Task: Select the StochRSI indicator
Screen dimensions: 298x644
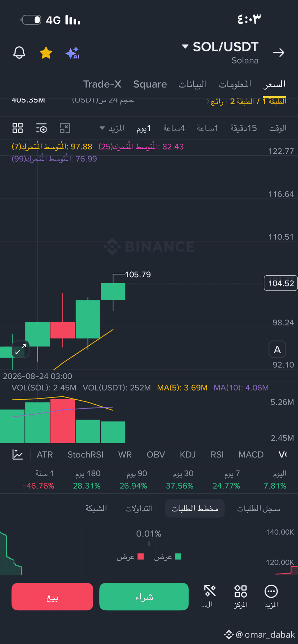Action: coord(85,455)
